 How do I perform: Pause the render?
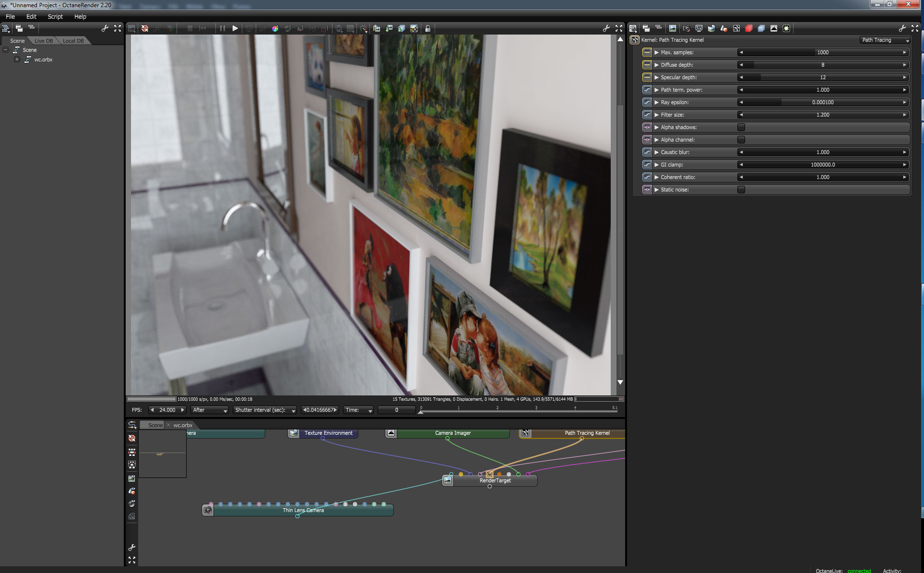pos(222,29)
